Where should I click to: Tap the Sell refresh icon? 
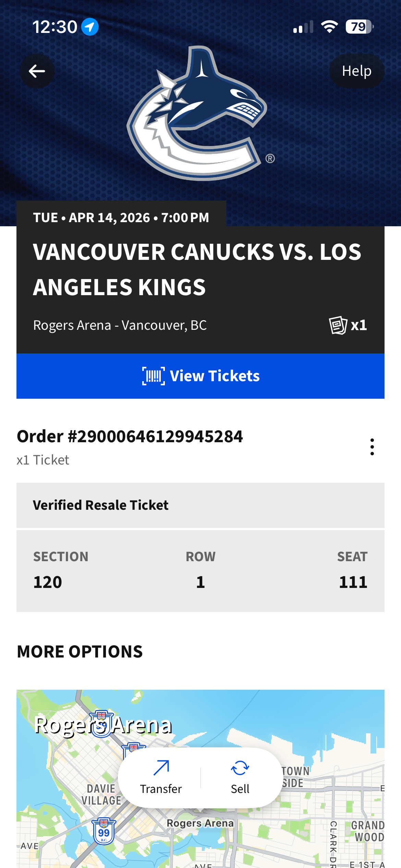240,768
